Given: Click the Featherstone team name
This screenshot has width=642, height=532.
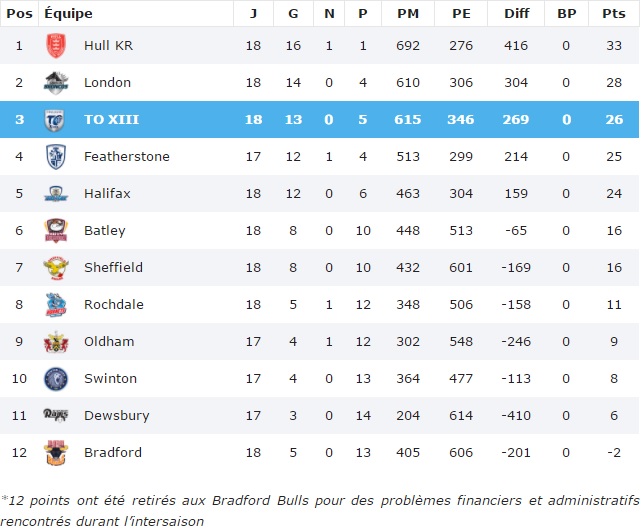Looking at the screenshot, I should tap(127, 157).
